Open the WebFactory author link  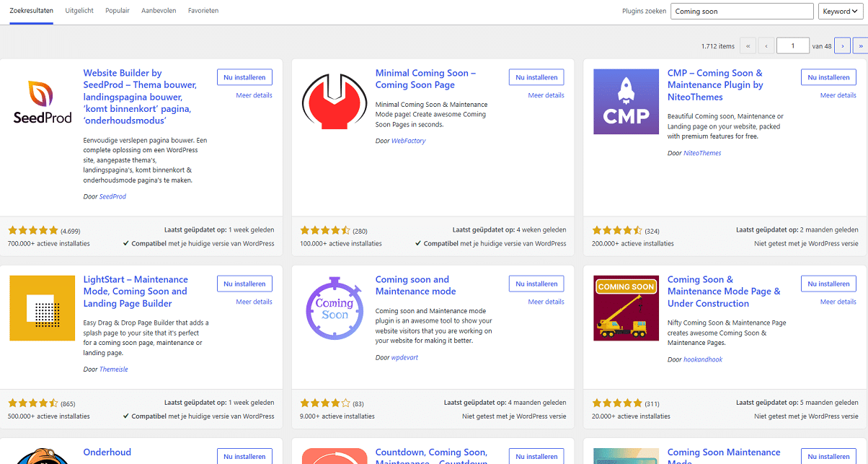point(408,141)
